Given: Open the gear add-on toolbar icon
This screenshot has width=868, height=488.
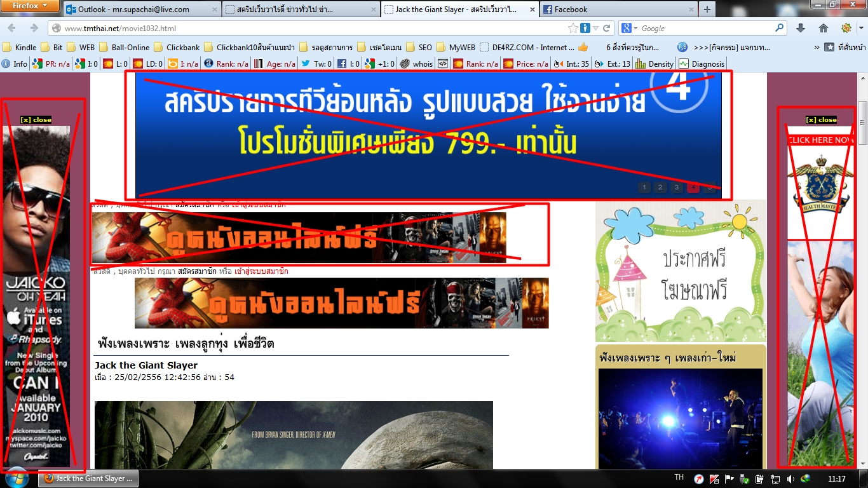Looking at the screenshot, I should [846, 29].
